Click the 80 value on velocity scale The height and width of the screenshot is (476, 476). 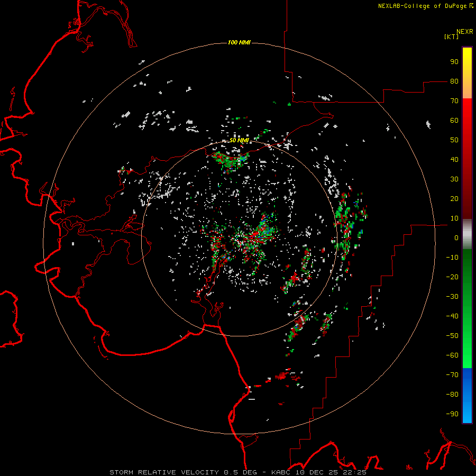pos(454,81)
